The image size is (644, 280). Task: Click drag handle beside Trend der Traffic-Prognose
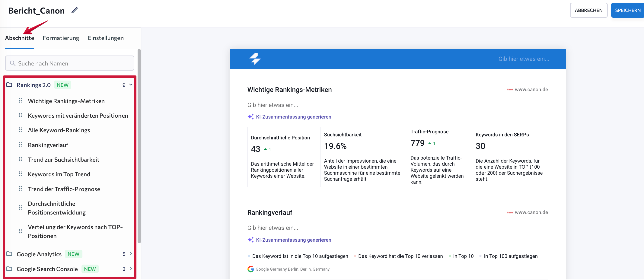coord(20,189)
